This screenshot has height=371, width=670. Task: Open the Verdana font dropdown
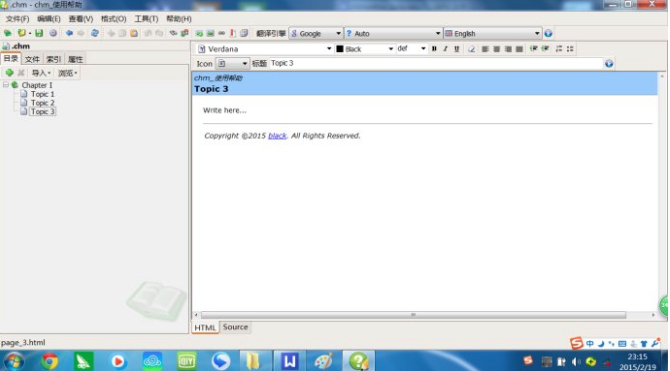pyautogui.click(x=264, y=49)
